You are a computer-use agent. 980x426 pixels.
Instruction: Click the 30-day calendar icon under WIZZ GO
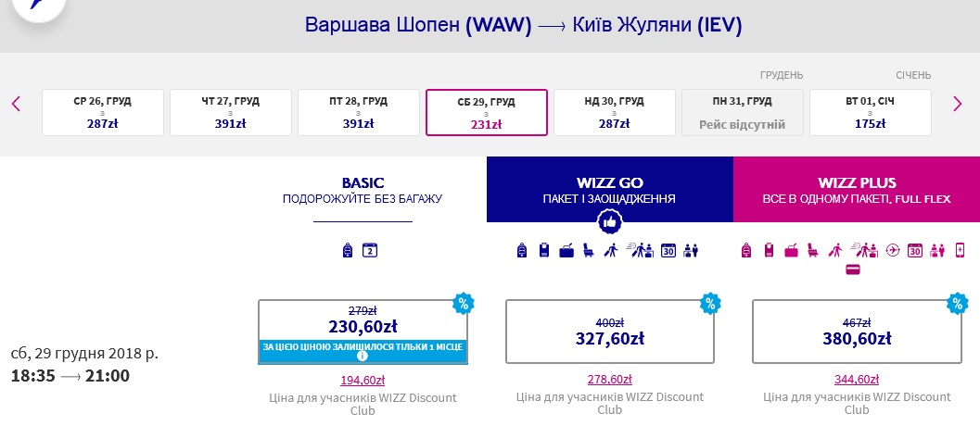(x=668, y=250)
